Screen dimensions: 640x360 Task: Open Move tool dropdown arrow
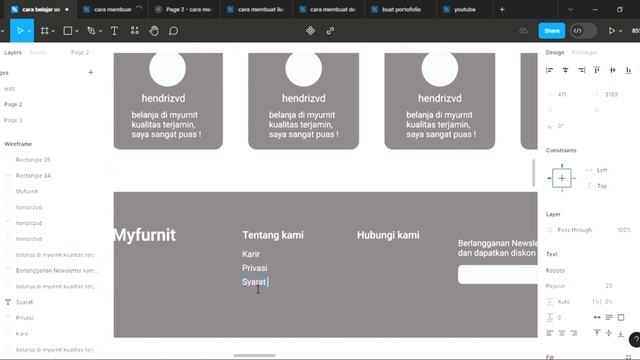pos(29,31)
